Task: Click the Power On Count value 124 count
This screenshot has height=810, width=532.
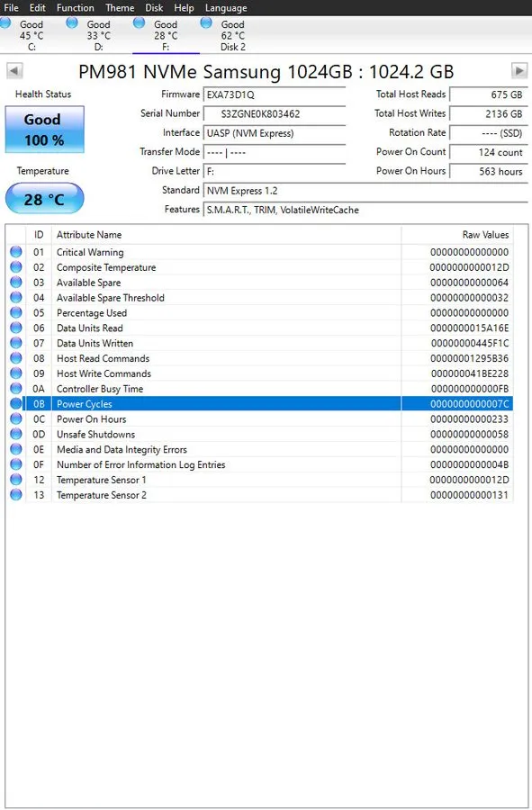Action: click(489, 152)
